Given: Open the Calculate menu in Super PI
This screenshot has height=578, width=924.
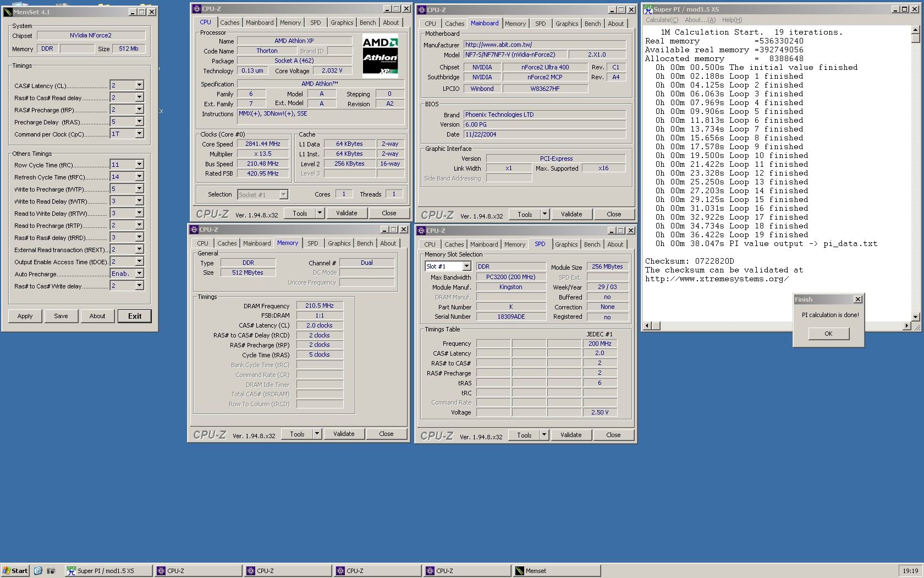Looking at the screenshot, I should (662, 20).
